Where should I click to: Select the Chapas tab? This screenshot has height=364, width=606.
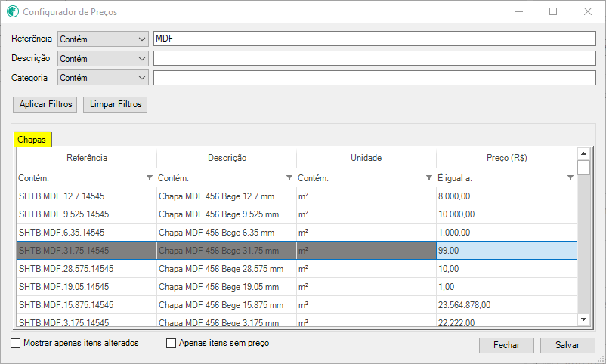tap(32, 140)
